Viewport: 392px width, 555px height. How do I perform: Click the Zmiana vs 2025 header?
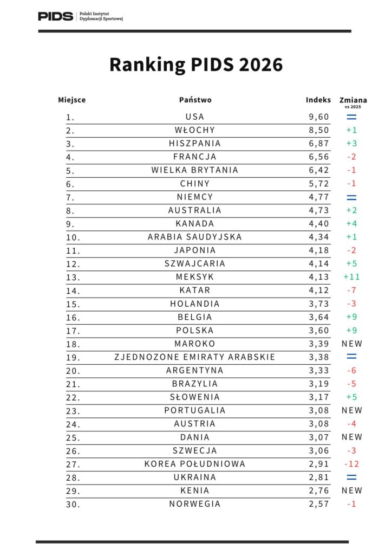[x=353, y=101]
